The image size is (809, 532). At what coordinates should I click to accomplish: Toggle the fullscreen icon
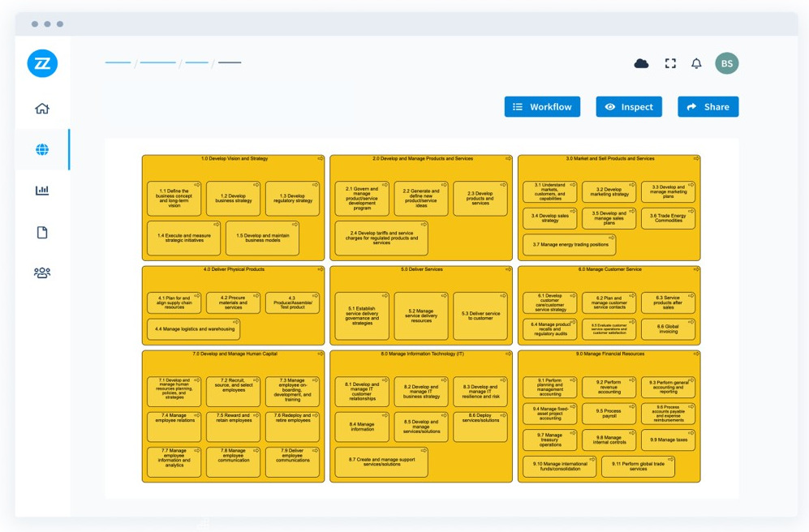coord(670,63)
